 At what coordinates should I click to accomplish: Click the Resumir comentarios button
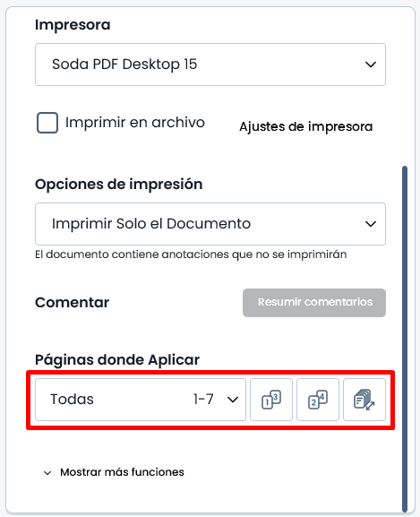coord(314,303)
